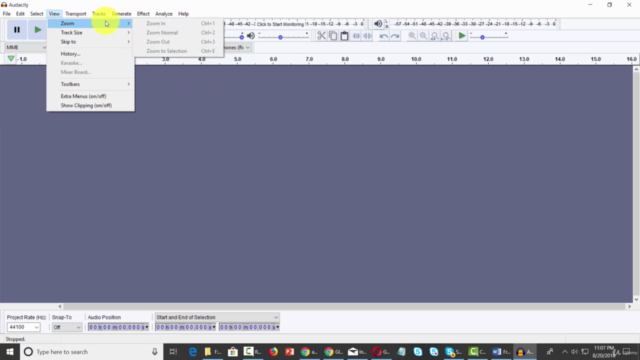Screen dimensions: 640x360
Task: Adjust the recording volume slider knob
Action: (242, 37)
